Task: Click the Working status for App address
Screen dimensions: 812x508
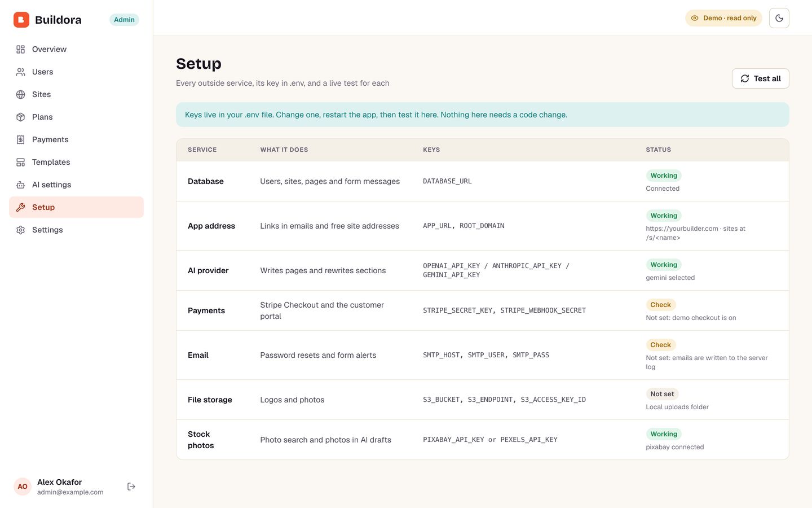Action: click(x=664, y=216)
